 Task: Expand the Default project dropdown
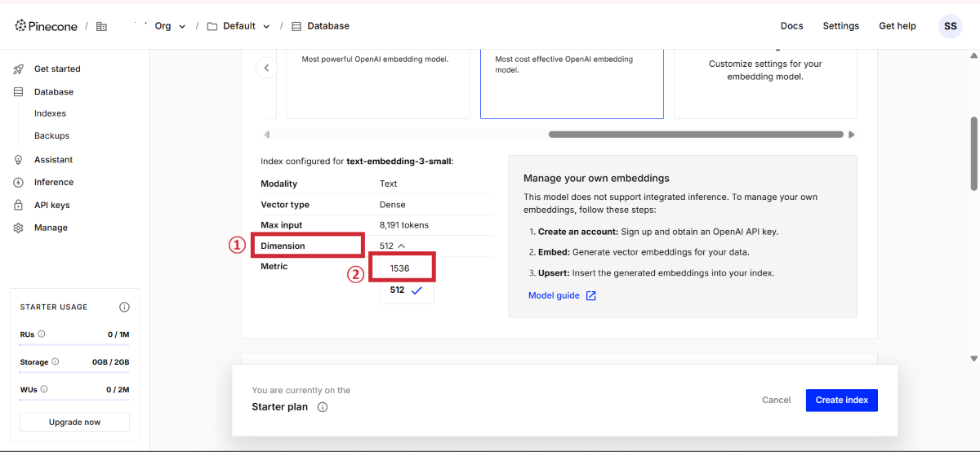pyautogui.click(x=265, y=26)
